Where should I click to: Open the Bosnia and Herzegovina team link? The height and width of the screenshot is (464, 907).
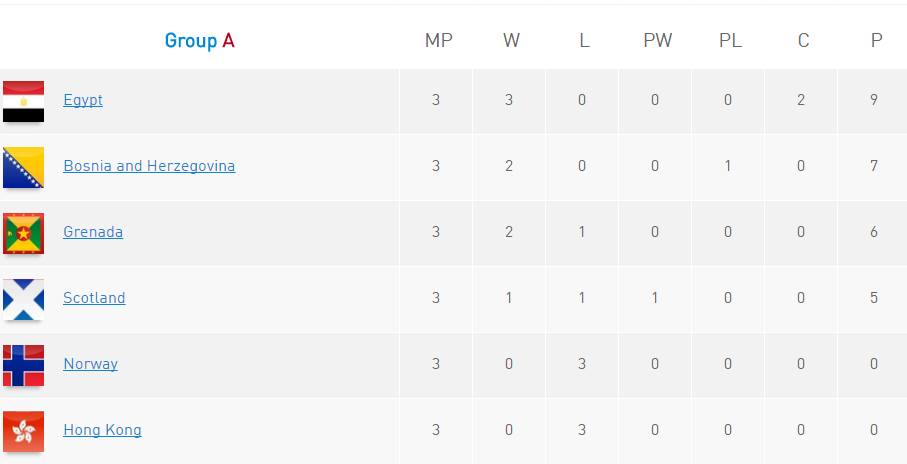click(x=149, y=166)
